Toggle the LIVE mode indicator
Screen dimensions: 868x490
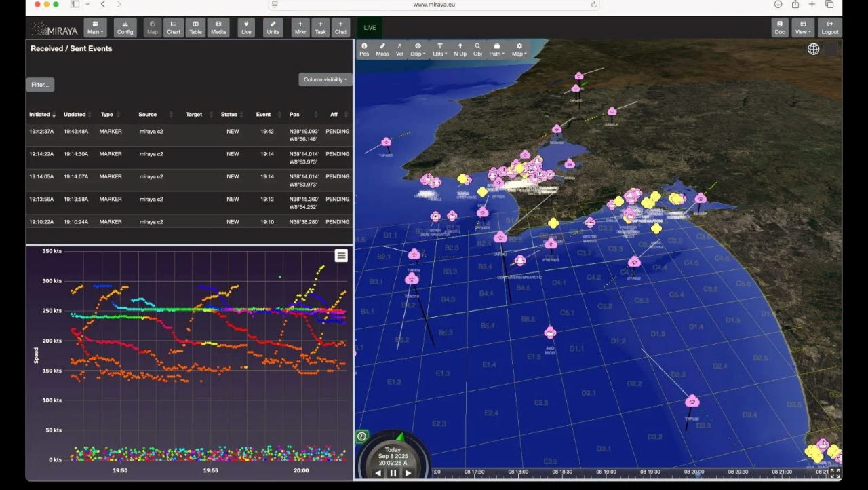click(x=370, y=28)
